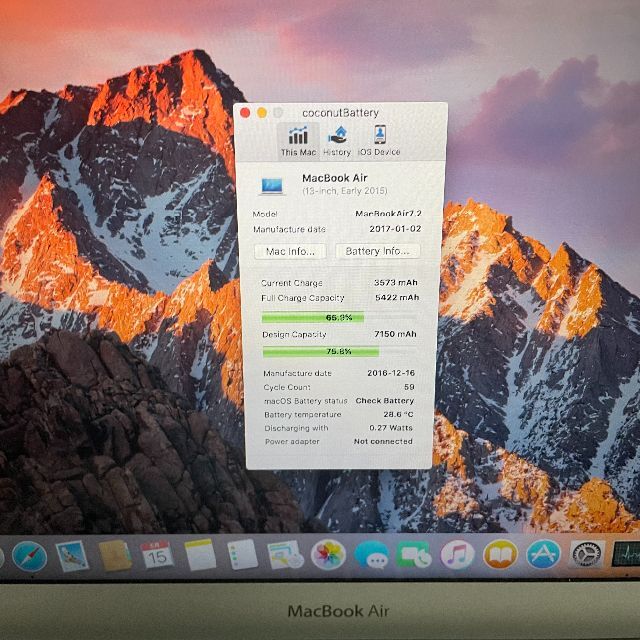
Task: Open Photos from the Dock
Action: click(x=328, y=554)
